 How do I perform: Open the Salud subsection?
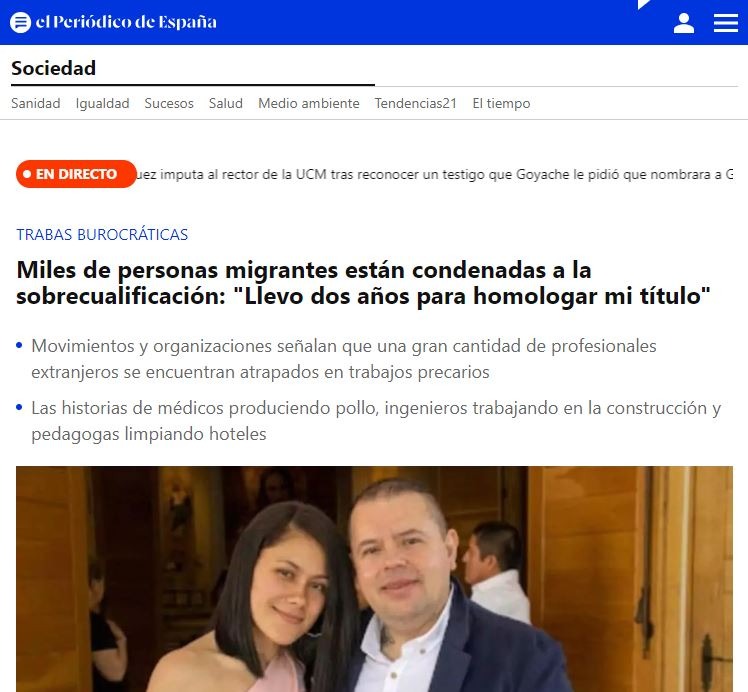point(226,103)
